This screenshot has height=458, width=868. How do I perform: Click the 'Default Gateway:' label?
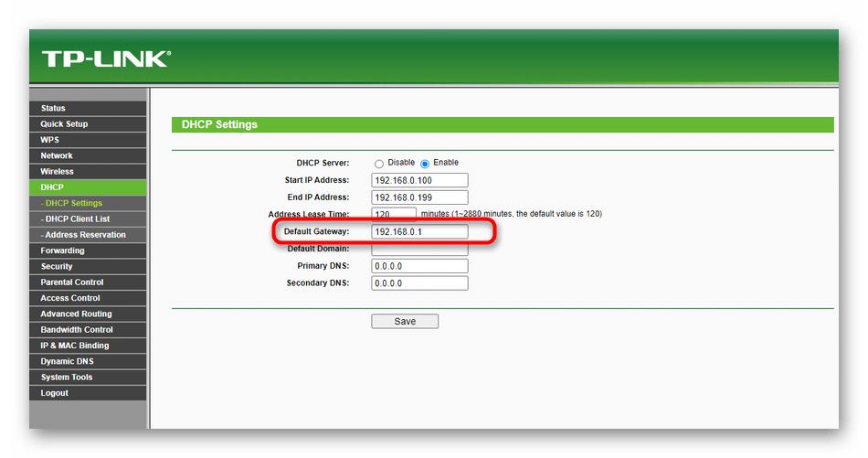pos(317,231)
